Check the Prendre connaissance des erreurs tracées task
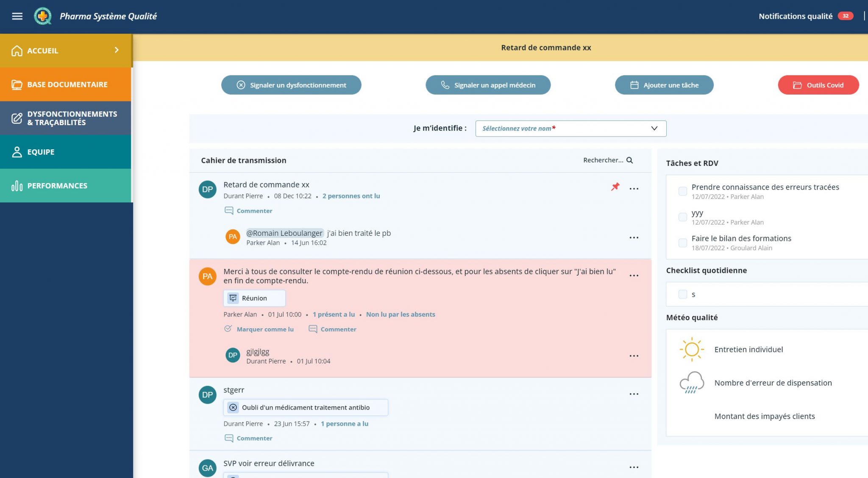This screenshot has height=478, width=868. click(x=683, y=191)
